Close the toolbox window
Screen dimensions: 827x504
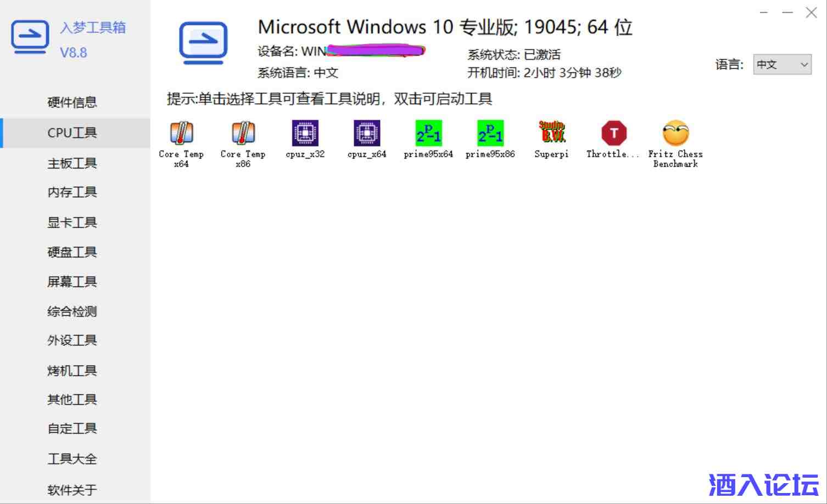click(x=811, y=13)
